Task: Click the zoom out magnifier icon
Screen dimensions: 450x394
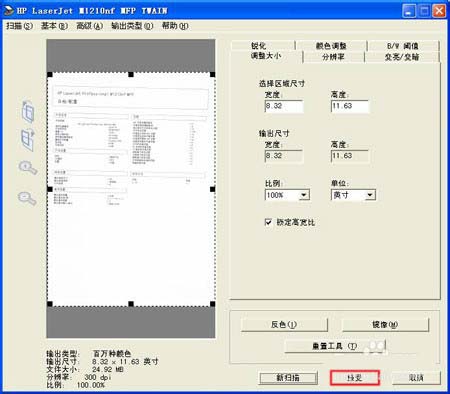Action: point(27,198)
